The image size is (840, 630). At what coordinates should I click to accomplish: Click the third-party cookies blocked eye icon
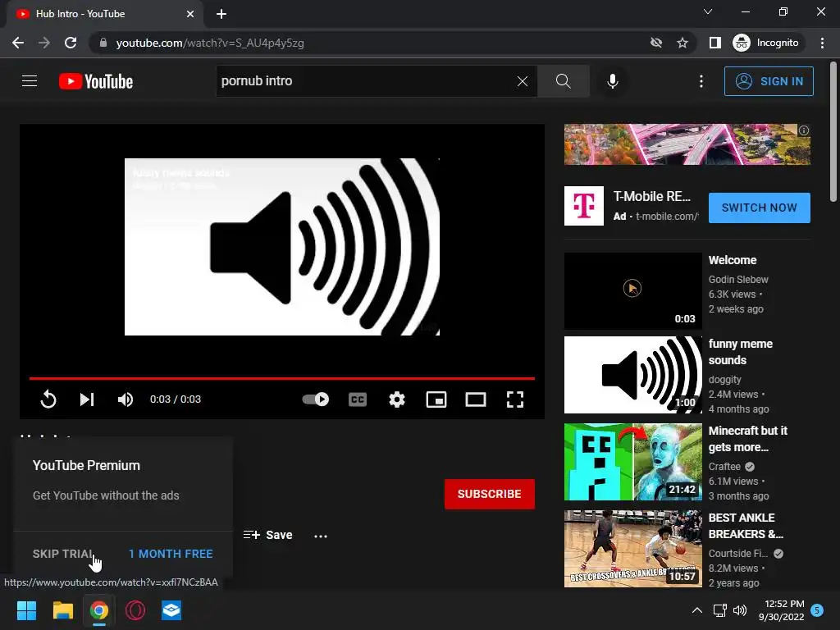(x=655, y=43)
